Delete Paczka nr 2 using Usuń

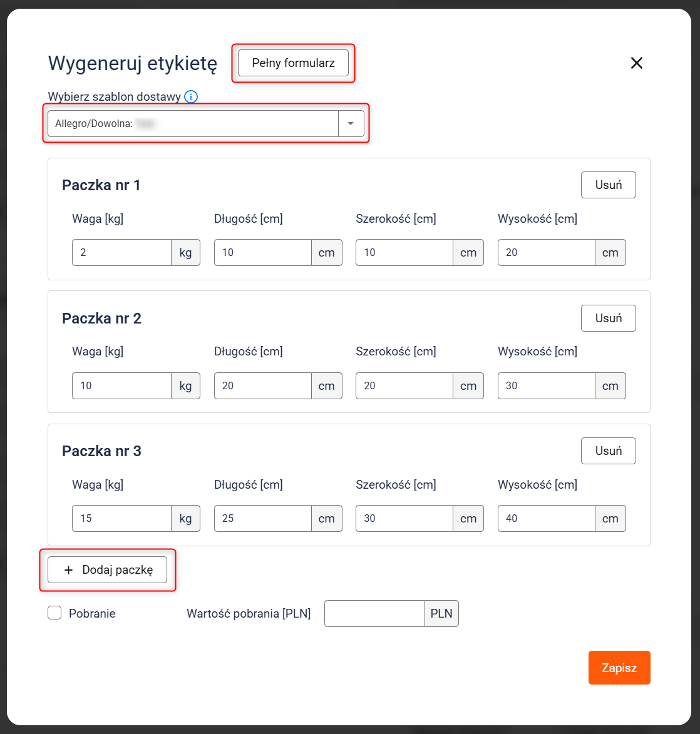[x=608, y=319]
